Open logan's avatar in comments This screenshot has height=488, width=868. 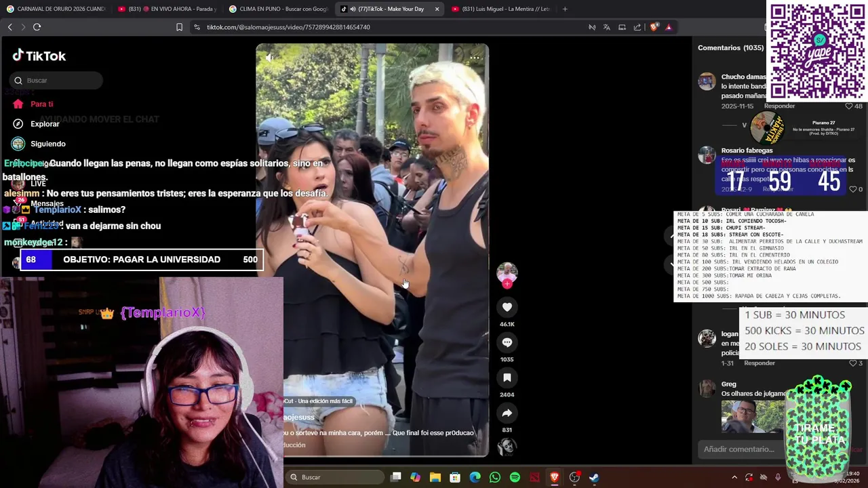(707, 338)
